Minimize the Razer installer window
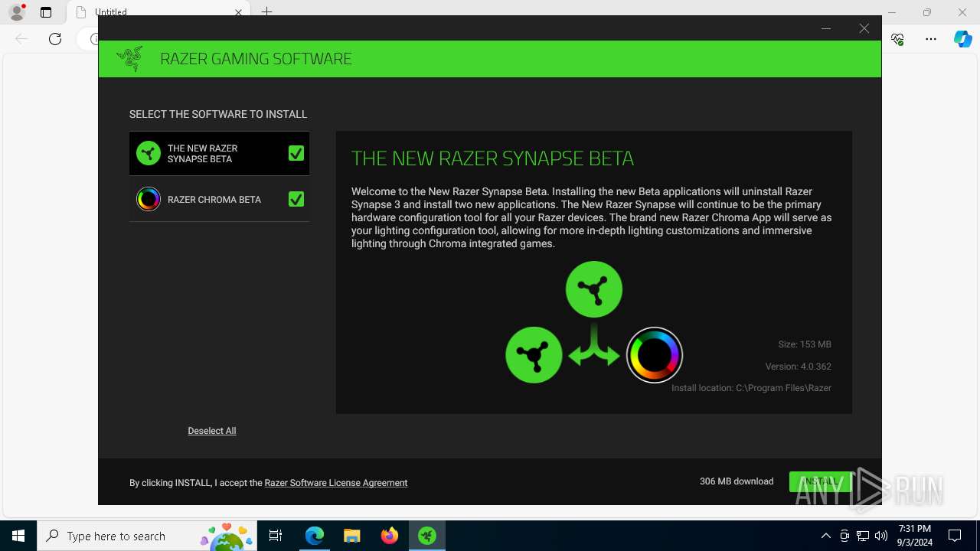 click(x=826, y=28)
